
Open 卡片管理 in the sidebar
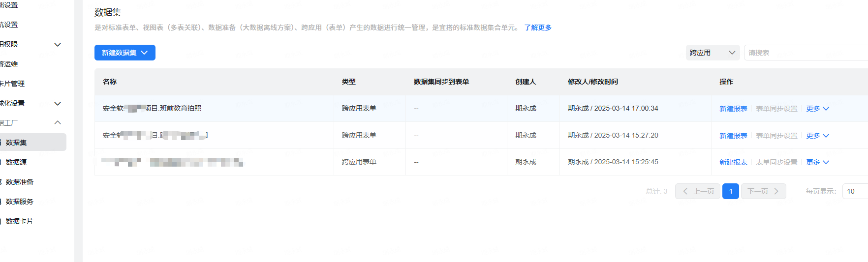(x=13, y=84)
